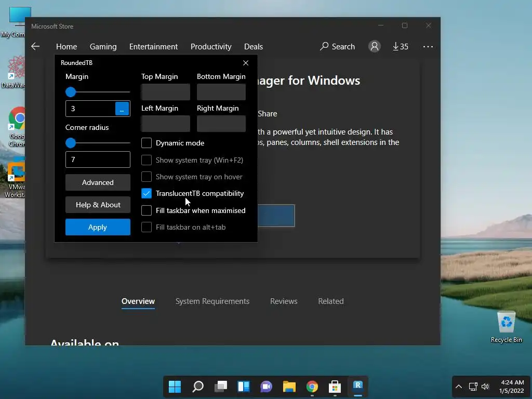Open the three-dot more options menu
532x399 pixels.
tap(428, 46)
